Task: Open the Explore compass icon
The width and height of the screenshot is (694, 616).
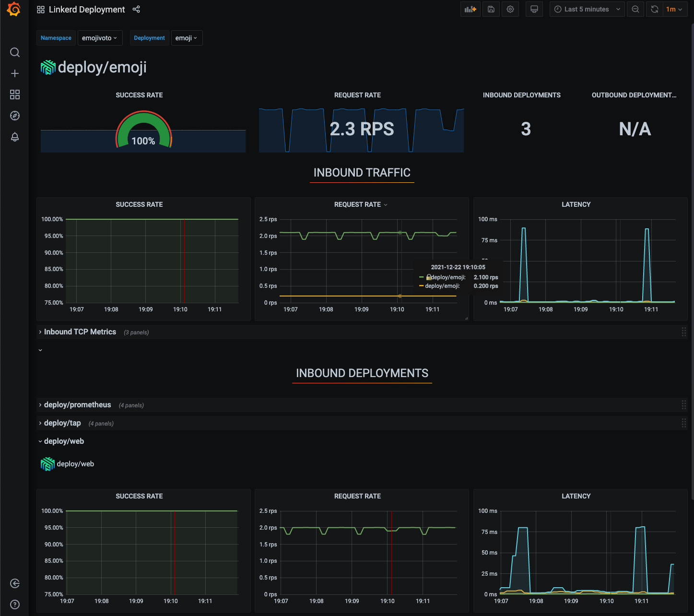Action: tap(15, 116)
